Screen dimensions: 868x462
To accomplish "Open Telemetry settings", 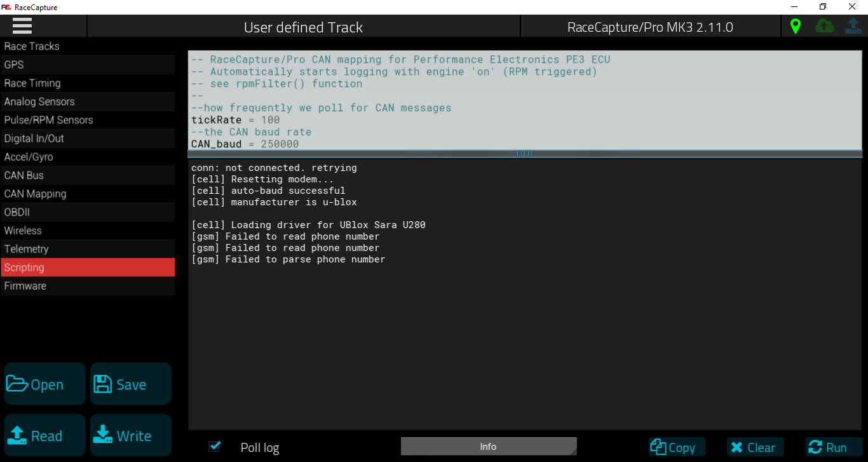I will click(x=88, y=249).
